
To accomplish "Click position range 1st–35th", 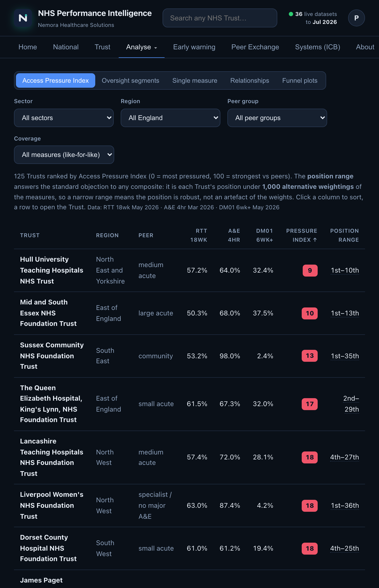I will (x=345, y=356).
